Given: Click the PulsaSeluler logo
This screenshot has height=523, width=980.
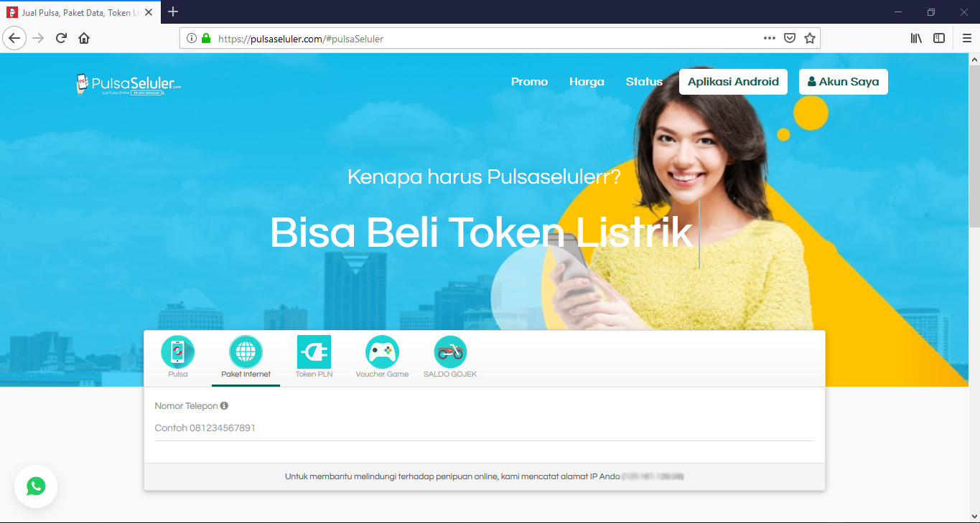Looking at the screenshot, I should tap(129, 84).
